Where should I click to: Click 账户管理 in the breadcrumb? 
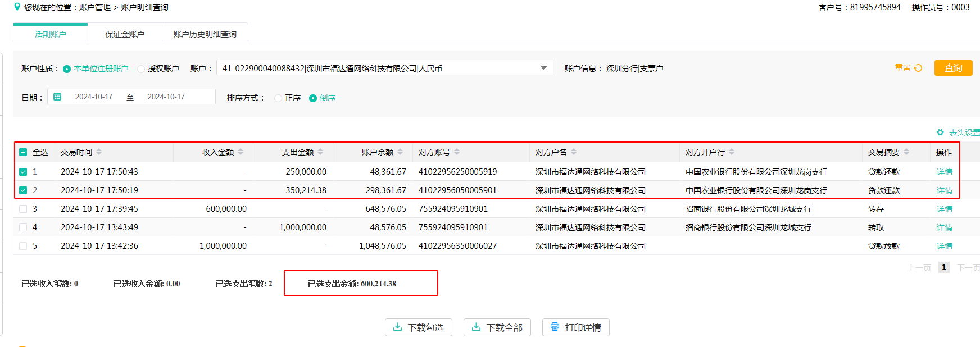point(95,7)
